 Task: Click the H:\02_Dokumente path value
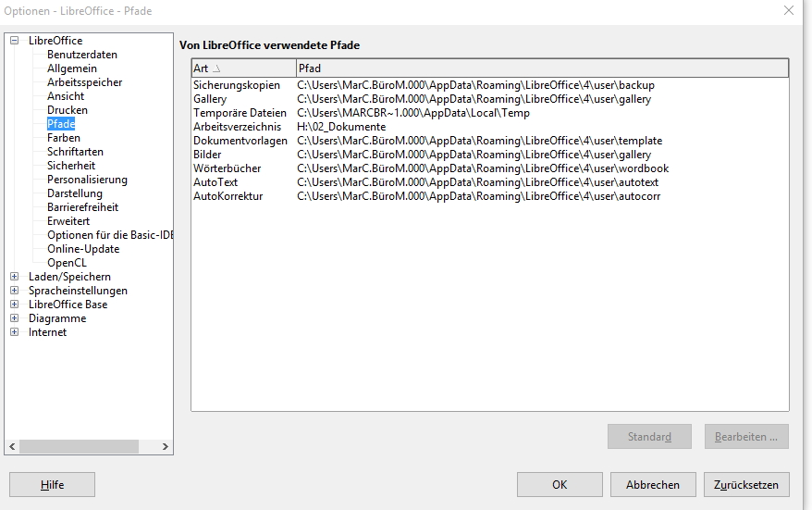[x=341, y=127]
